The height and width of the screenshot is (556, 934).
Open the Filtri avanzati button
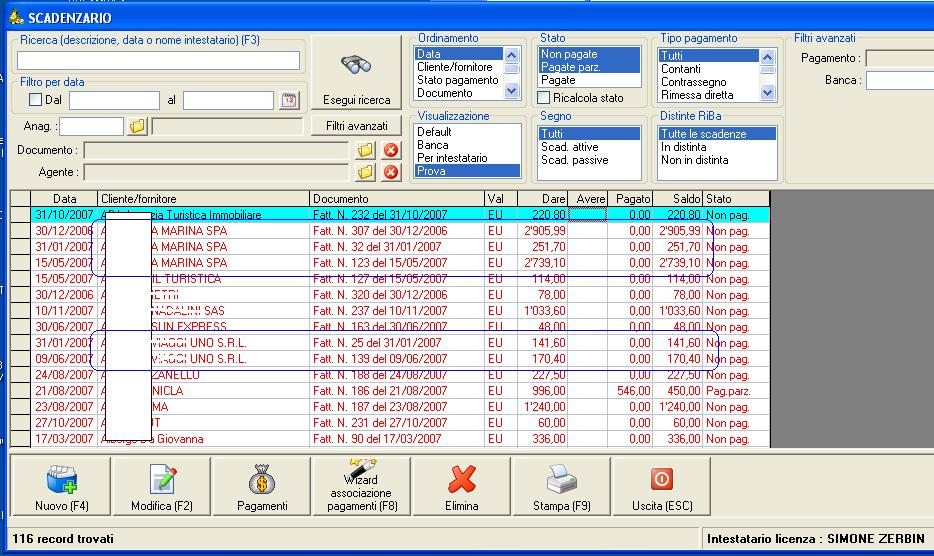point(356,126)
